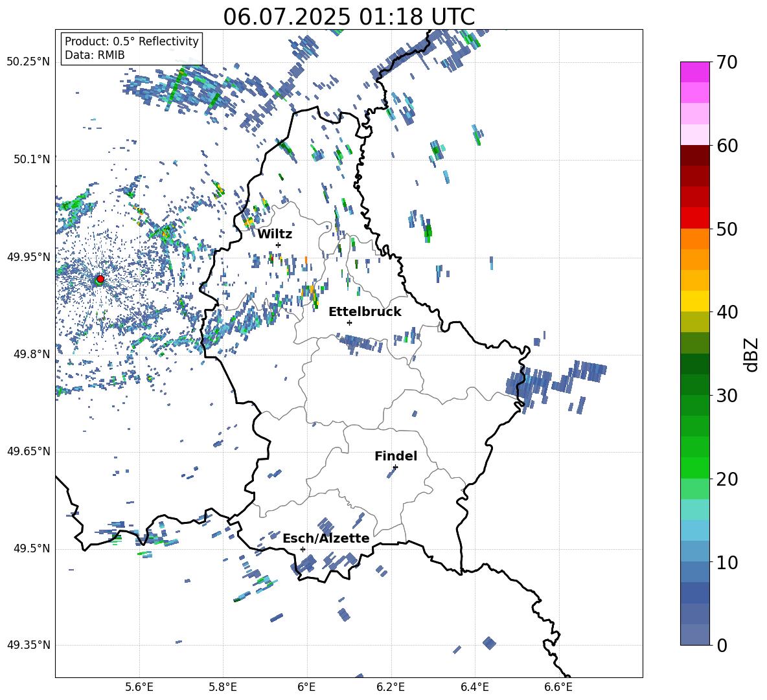Click the 49.35°N latitude label
767x700 pixels.
[x=29, y=645]
